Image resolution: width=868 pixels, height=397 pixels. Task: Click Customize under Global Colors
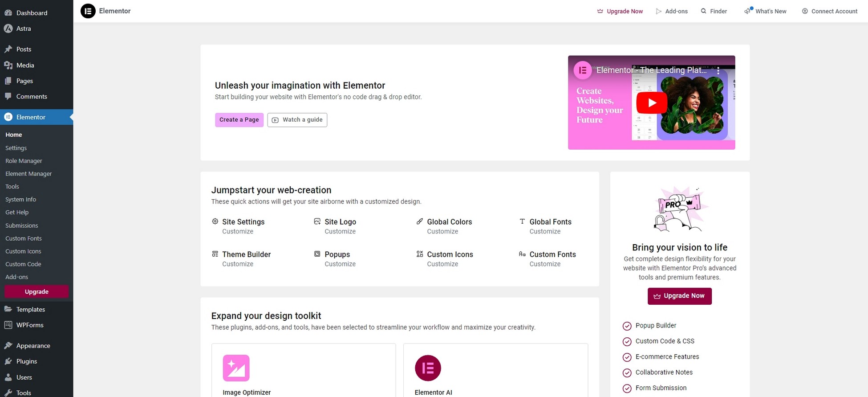click(442, 231)
